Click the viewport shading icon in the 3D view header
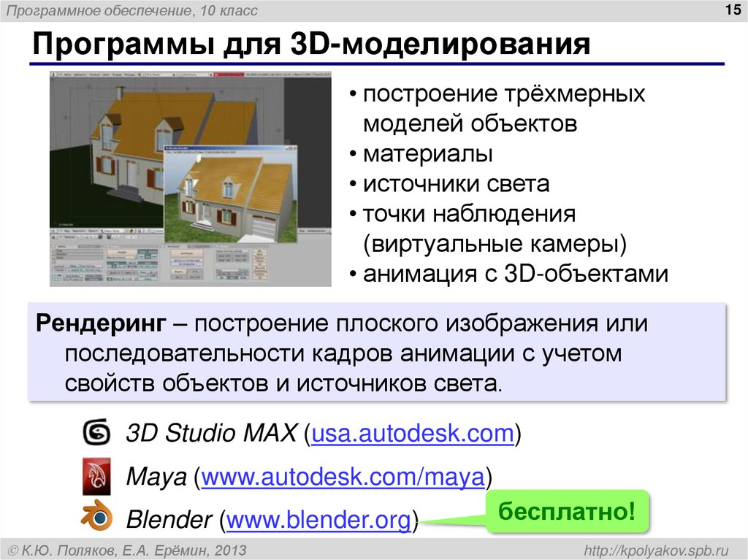The width and height of the screenshot is (748, 560). [x=132, y=230]
